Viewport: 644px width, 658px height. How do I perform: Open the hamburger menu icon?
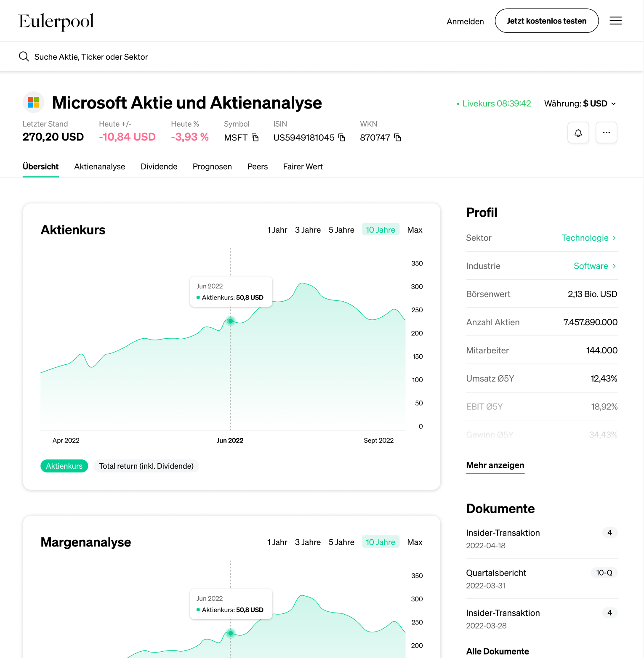tap(615, 21)
